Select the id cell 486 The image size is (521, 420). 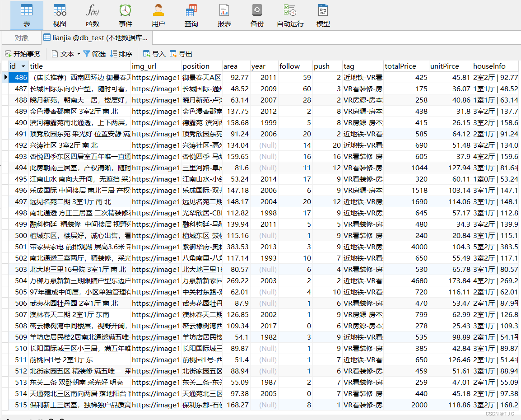19,77
